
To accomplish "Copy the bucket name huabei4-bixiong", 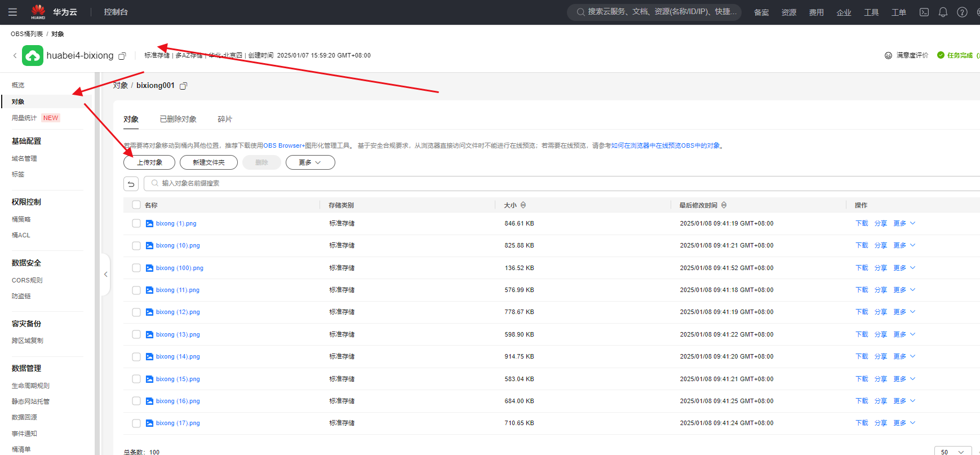I will (x=122, y=56).
